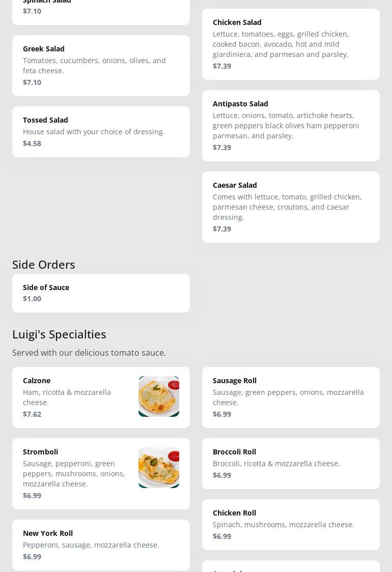Viewport: 392px width, 572px height.
Task: Pick the Chicken Roll item
Action: pos(291,525)
